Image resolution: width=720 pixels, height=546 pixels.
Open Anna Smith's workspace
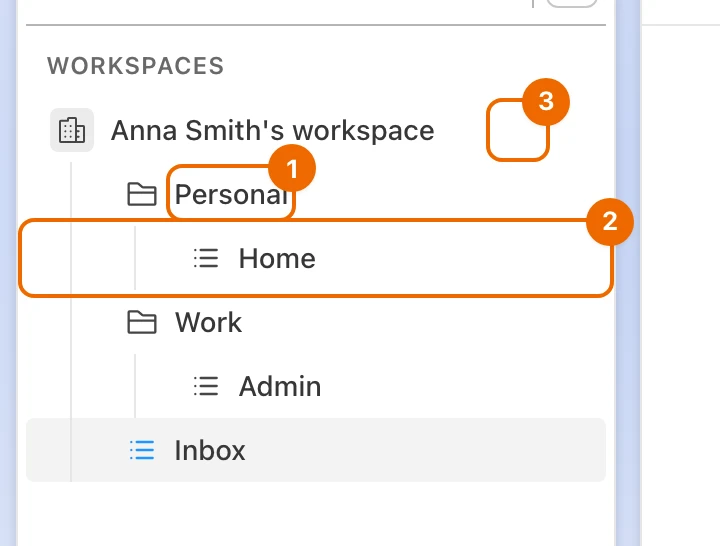(272, 130)
